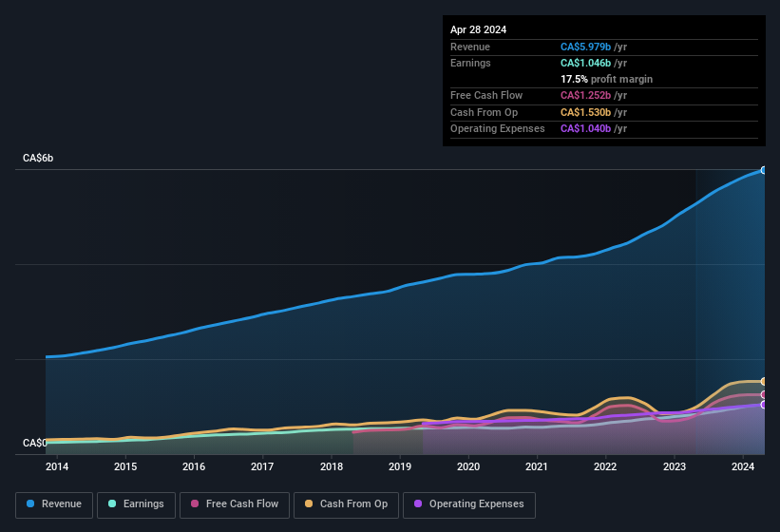The width and height of the screenshot is (780, 532).
Task: Click the 2023 x-axis label
Action: 675,466
